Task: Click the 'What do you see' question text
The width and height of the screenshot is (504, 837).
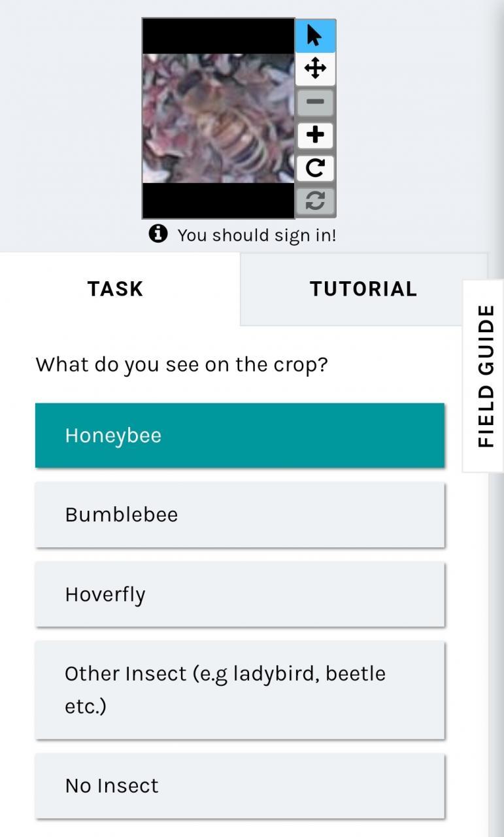Action: tap(182, 364)
